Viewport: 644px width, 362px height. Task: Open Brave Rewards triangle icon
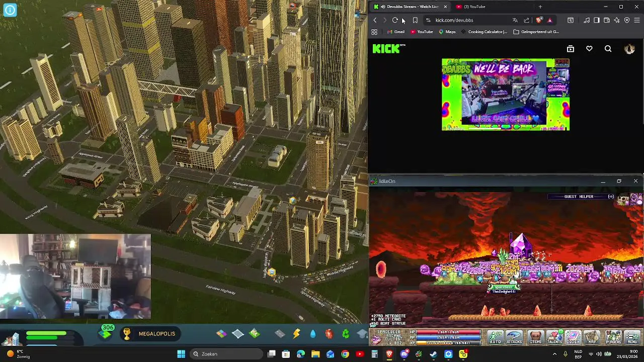coord(549,20)
